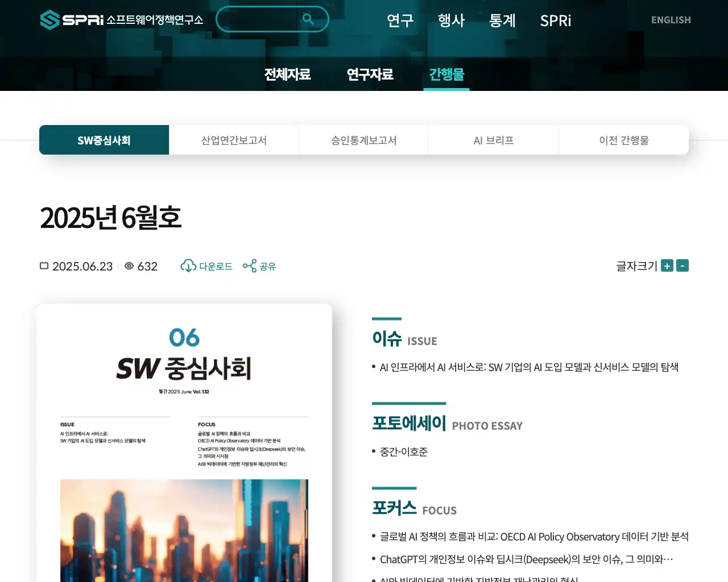Select the AI 브리프 tab
728x582 pixels.
tap(494, 140)
